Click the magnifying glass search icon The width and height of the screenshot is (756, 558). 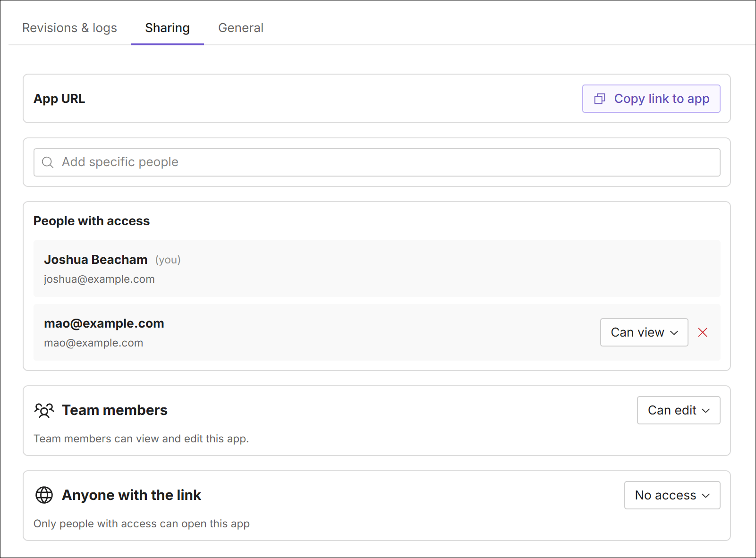tap(48, 162)
